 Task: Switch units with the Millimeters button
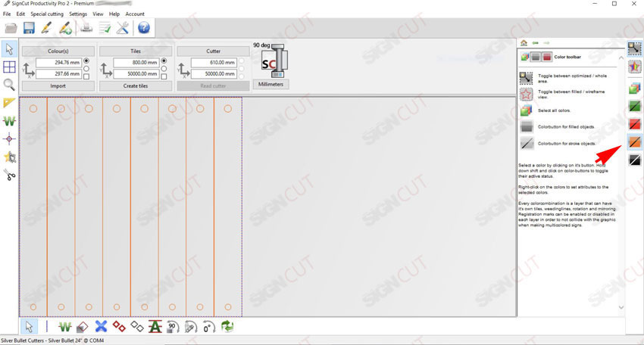pos(270,84)
